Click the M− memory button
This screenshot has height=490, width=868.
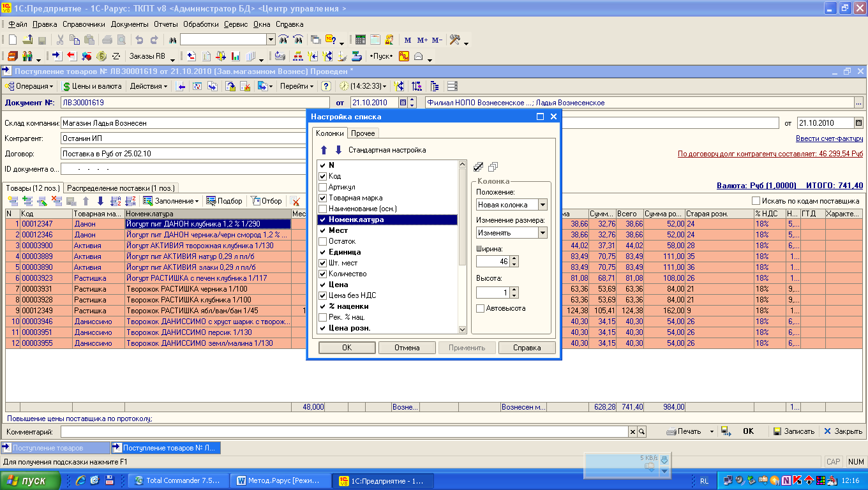click(x=437, y=40)
